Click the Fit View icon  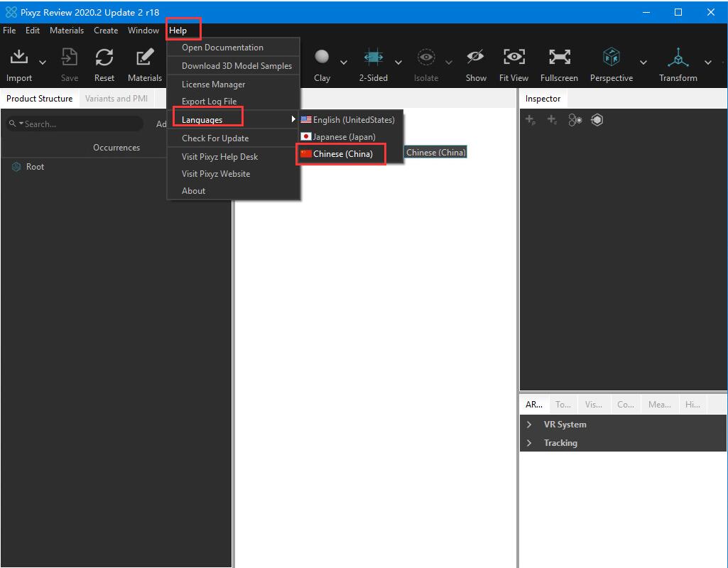tap(514, 58)
